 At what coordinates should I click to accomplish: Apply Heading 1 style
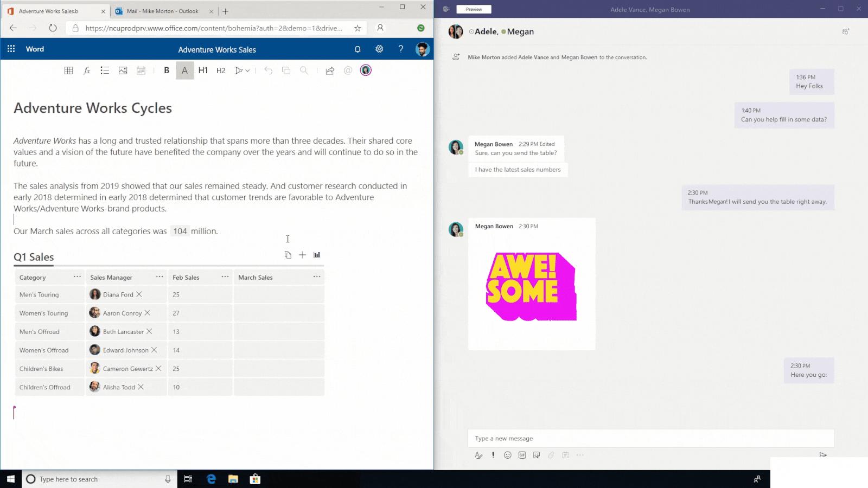pos(203,70)
